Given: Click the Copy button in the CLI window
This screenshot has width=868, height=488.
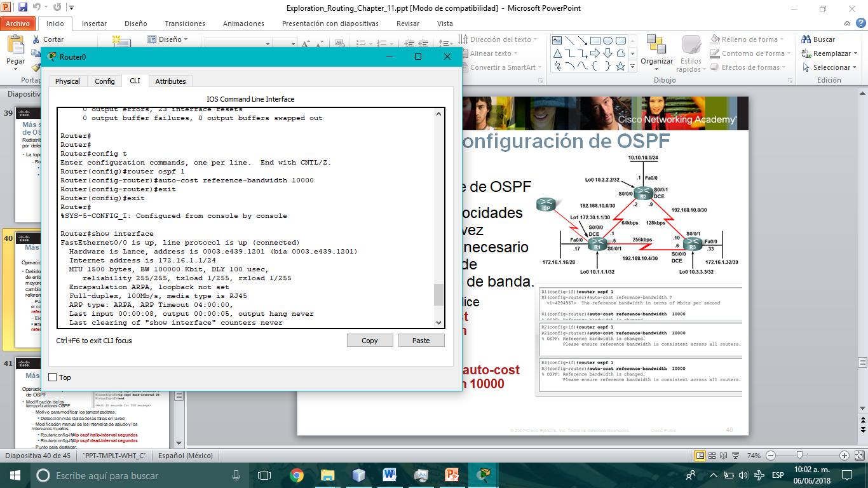Looking at the screenshot, I should click(x=369, y=340).
